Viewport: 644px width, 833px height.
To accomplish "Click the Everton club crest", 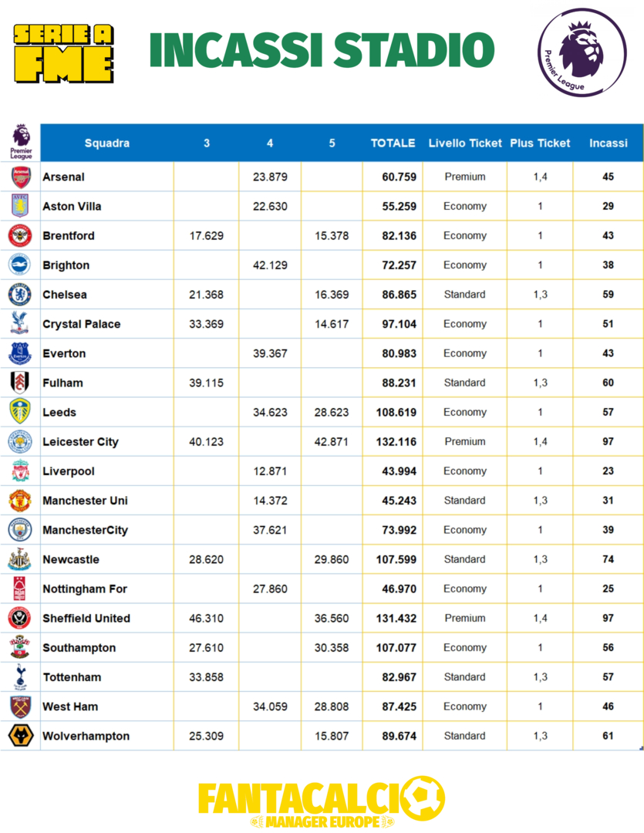I will (x=20, y=353).
